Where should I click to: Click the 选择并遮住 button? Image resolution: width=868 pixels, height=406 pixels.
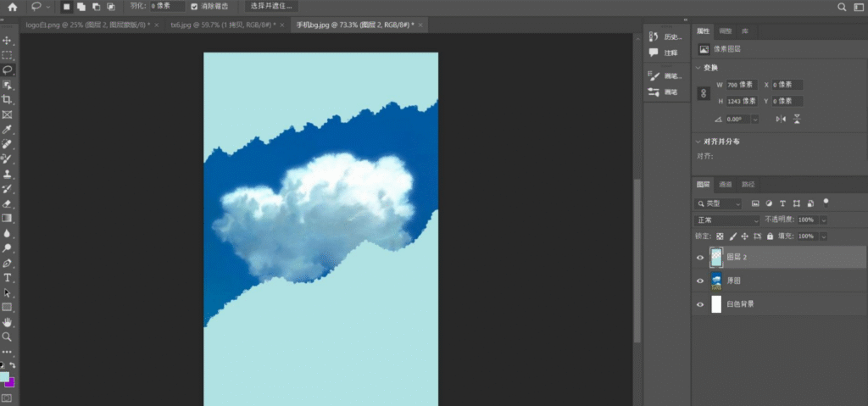click(x=272, y=7)
